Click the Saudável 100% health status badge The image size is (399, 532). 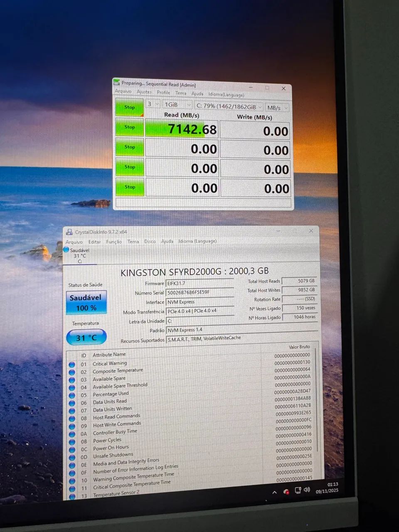(86, 303)
